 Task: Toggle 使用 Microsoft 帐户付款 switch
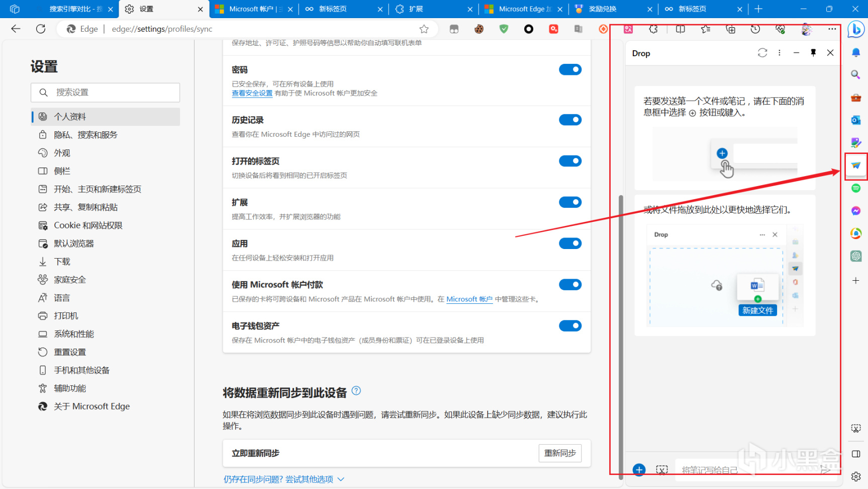[x=570, y=285]
